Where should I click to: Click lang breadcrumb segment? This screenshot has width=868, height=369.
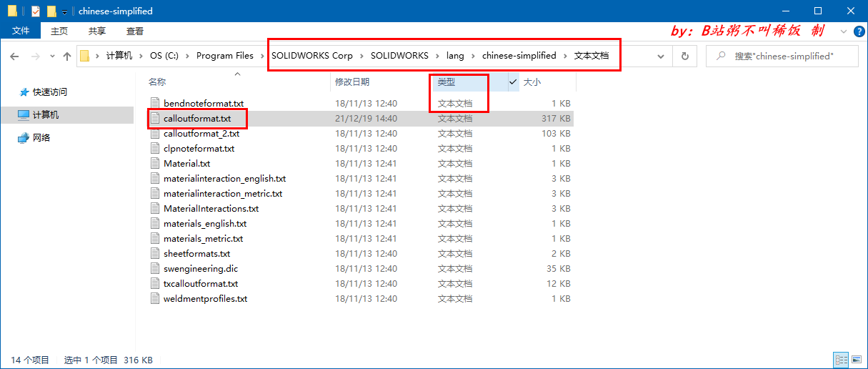pos(455,56)
